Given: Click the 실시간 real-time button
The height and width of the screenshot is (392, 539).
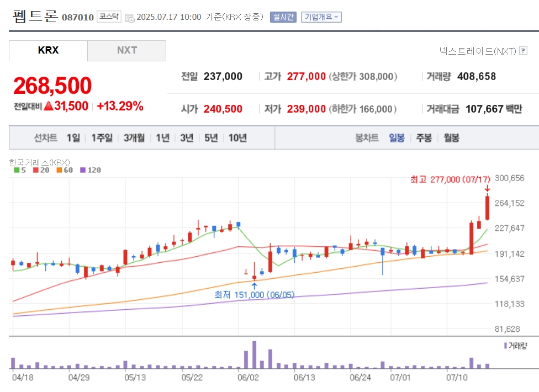Looking at the screenshot, I should pos(283,17).
